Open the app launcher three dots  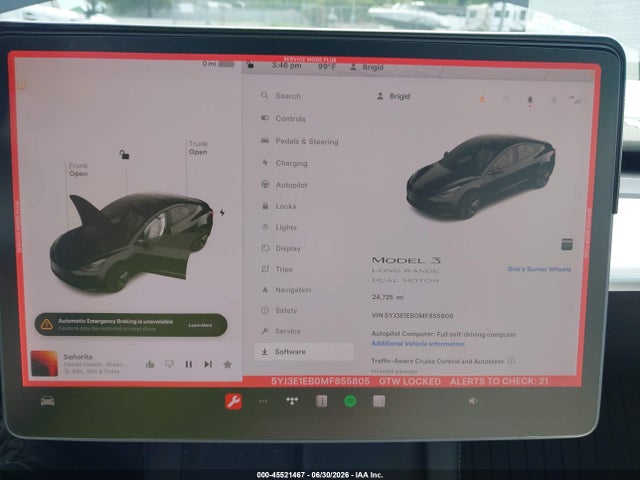pyautogui.click(x=263, y=402)
